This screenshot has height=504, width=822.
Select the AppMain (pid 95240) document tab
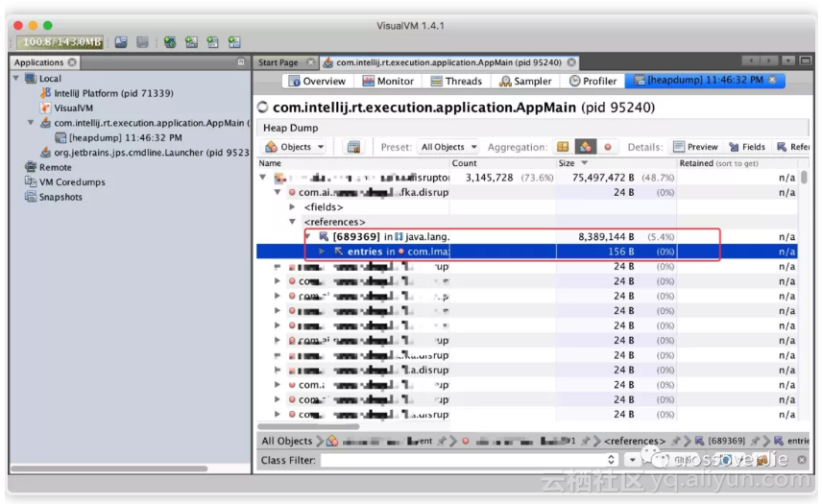click(x=448, y=62)
